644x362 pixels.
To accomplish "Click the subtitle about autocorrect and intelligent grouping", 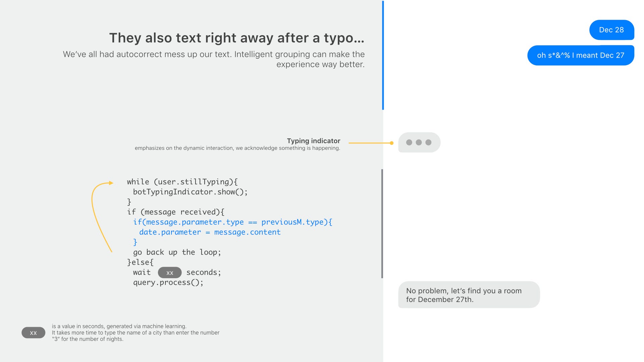I will 214,59.
